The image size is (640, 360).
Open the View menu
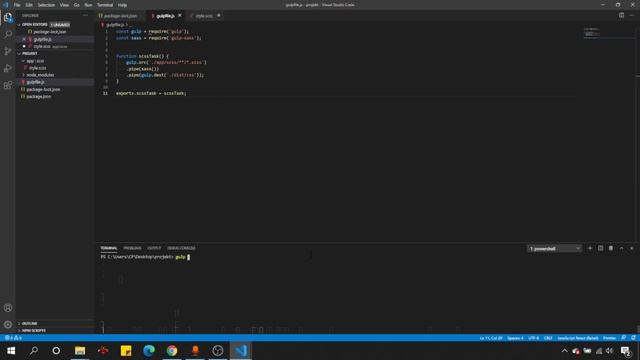tap(64, 5)
